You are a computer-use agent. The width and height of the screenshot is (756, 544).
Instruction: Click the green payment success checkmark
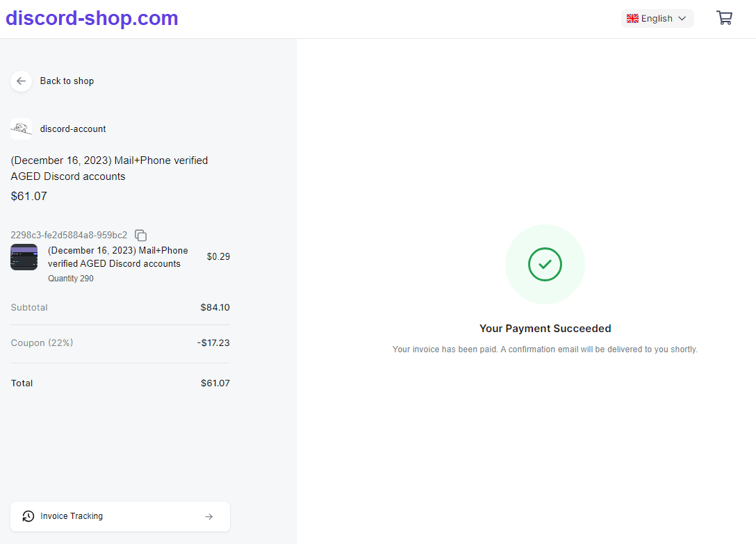coord(545,264)
